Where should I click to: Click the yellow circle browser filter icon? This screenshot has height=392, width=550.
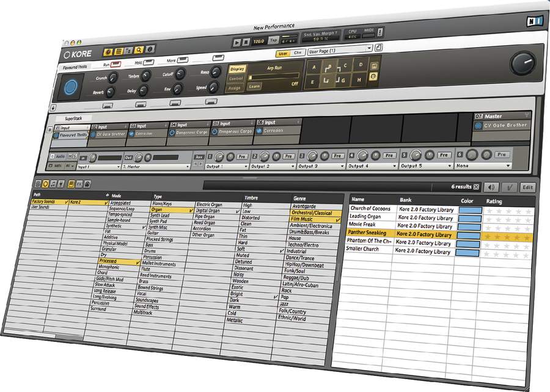tap(45, 184)
